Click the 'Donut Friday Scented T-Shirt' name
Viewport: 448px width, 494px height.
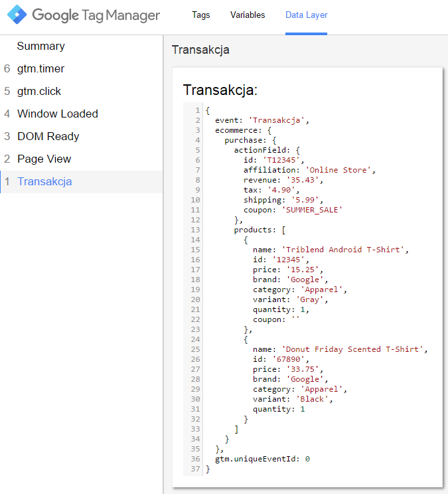point(354,349)
